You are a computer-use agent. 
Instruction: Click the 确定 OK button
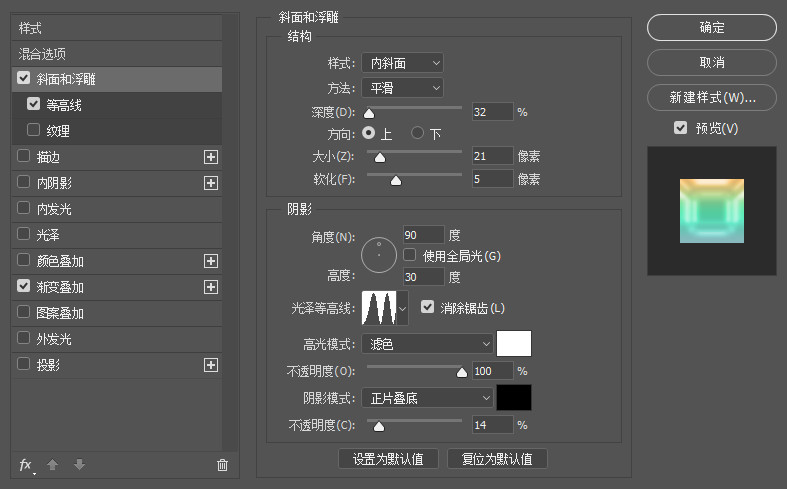[712, 28]
